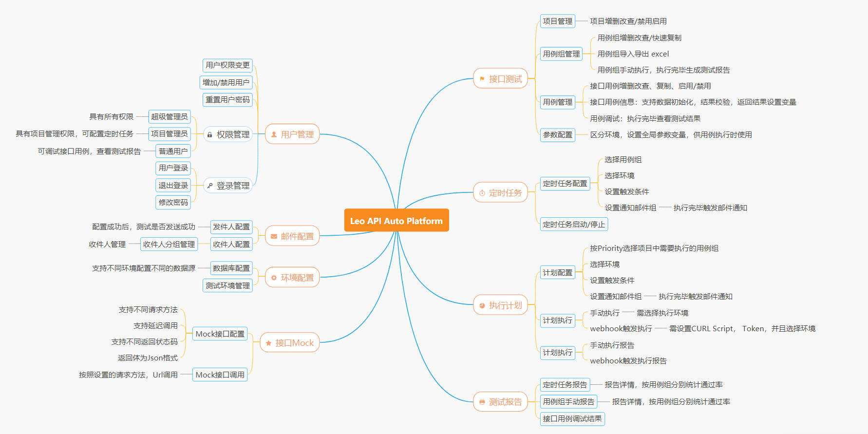Click the flag icon in 接口测试 node
Image resolution: width=868 pixels, height=434 pixels.
[x=482, y=79]
